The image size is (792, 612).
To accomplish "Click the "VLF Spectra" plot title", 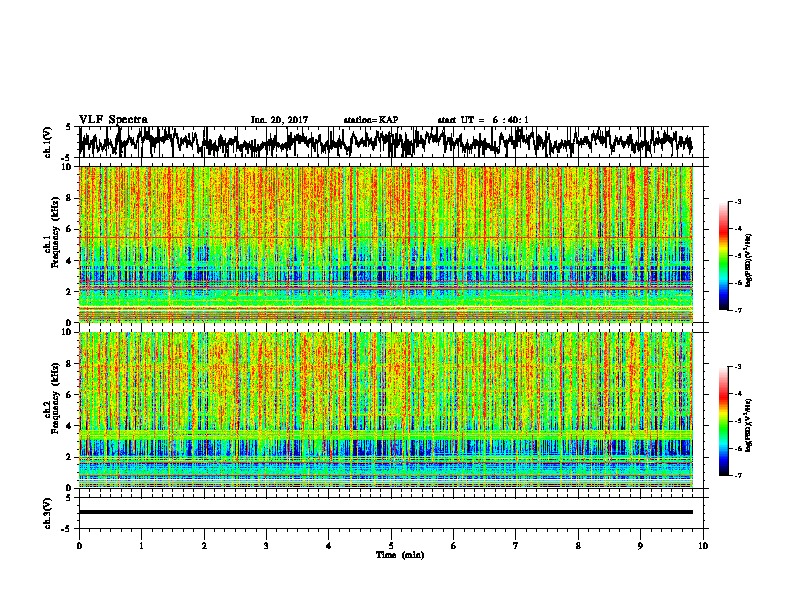I will click(x=113, y=120).
